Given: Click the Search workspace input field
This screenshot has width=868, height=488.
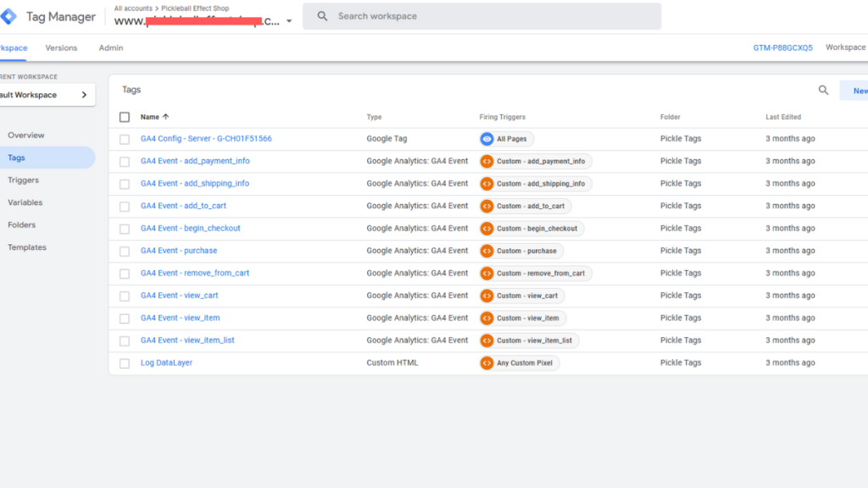Looking at the screenshot, I should click(481, 16).
